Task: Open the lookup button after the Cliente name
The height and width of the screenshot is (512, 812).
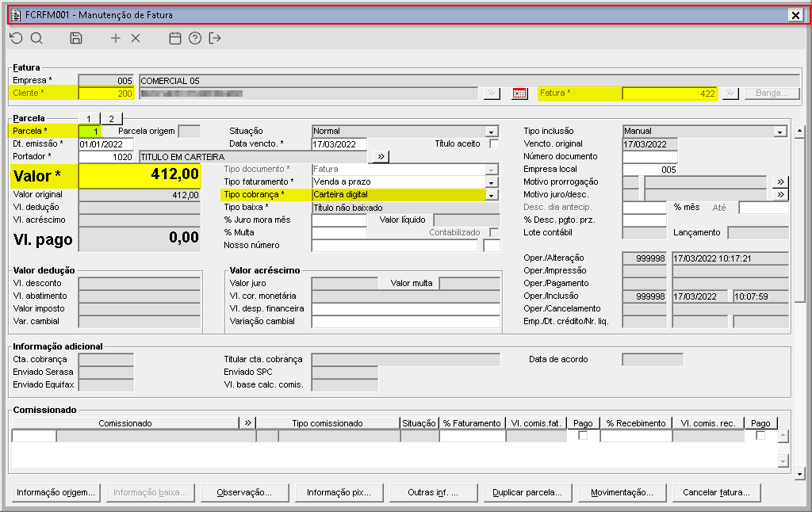Action: [x=492, y=94]
